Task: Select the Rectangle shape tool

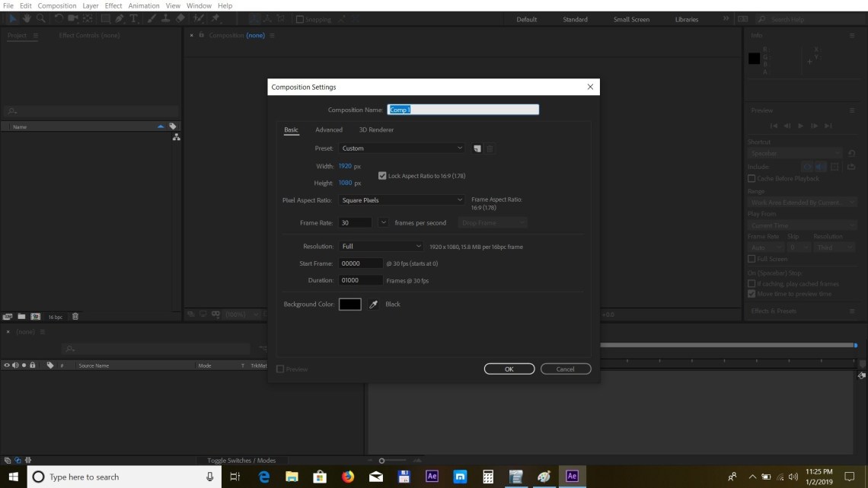Action: click(x=105, y=19)
